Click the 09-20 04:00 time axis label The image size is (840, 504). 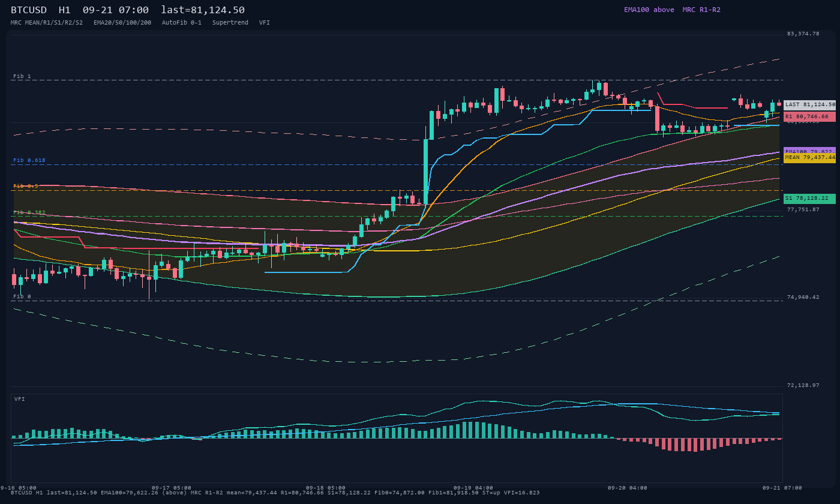coord(627,488)
